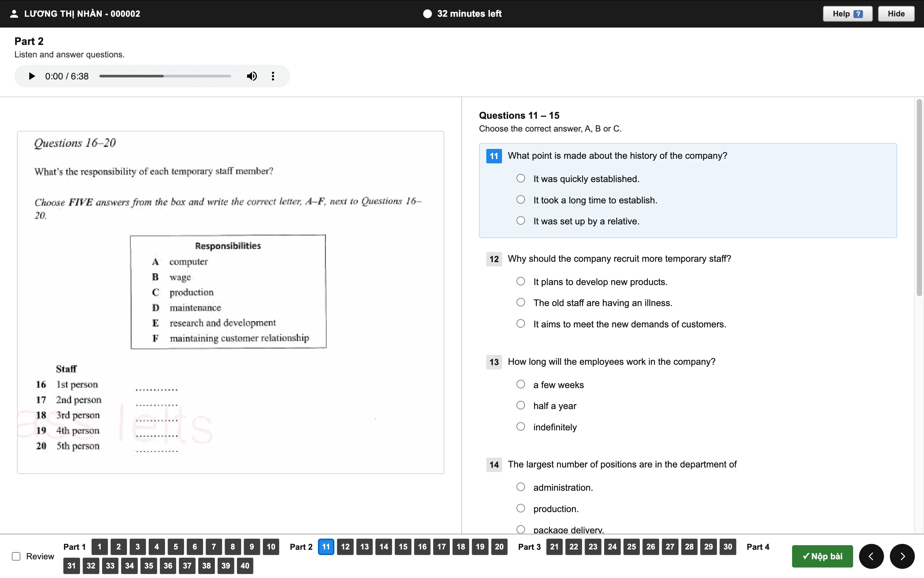Mute the audio with the speaker icon
The height and width of the screenshot is (578, 924).
(252, 76)
